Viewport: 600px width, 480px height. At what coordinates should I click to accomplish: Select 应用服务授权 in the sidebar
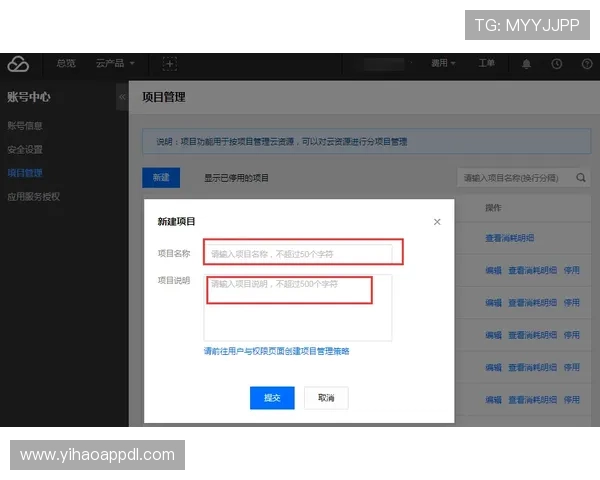pos(34,197)
